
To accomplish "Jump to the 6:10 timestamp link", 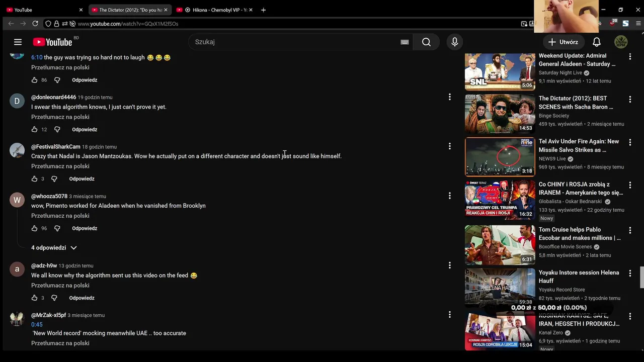I will (x=37, y=58).
